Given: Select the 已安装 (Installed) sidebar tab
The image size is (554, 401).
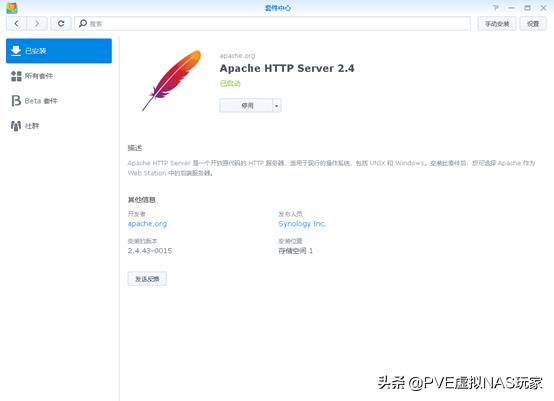Looking at the screenshot, I should pos(59,51).
